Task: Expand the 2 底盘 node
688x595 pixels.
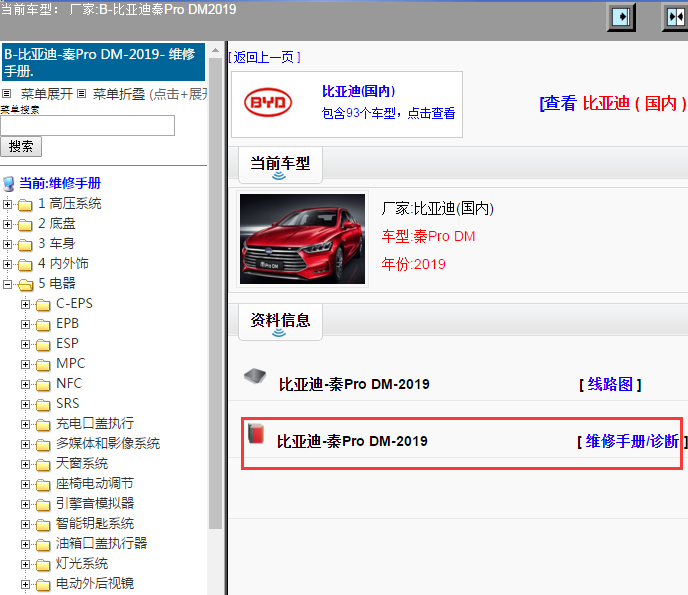Action: coord(7,224)
